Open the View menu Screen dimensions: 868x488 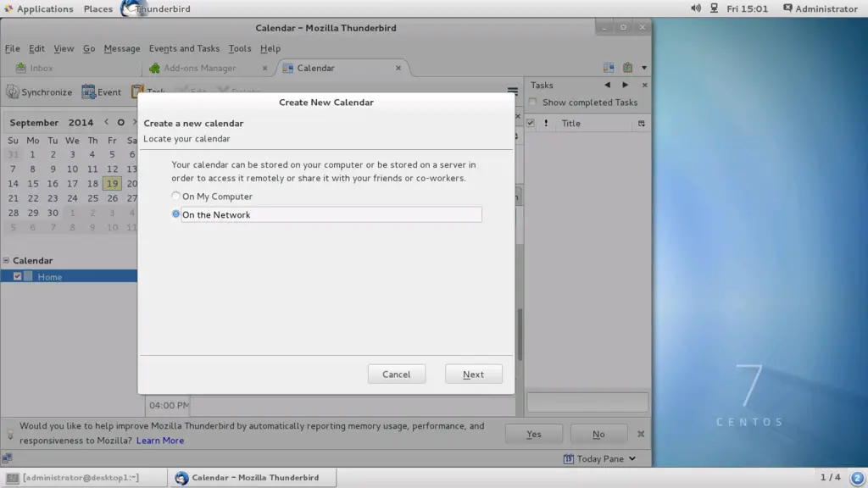[64, 48]
